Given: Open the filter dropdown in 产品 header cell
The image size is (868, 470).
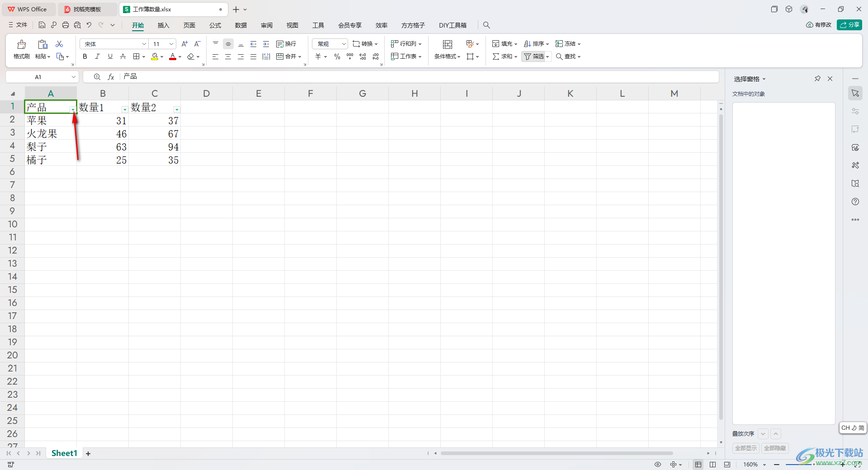Looking at the screenshot, I should tap(73, 109).
